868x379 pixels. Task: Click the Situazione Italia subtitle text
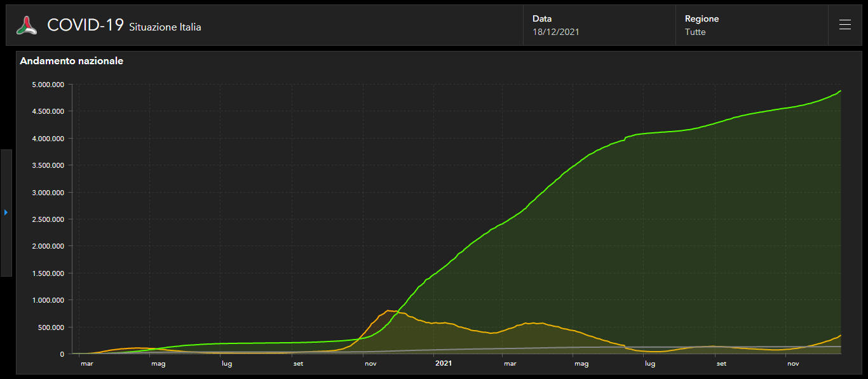165,27
